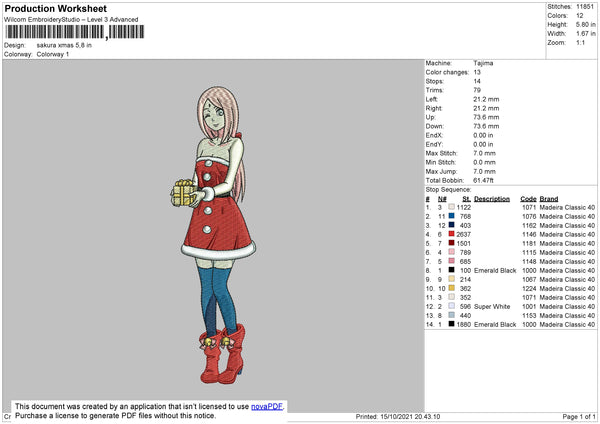The image size is (600, 424).
Task: Click the 'Min Stitch:' value '0.0 mm'
Action: point(484,162)
